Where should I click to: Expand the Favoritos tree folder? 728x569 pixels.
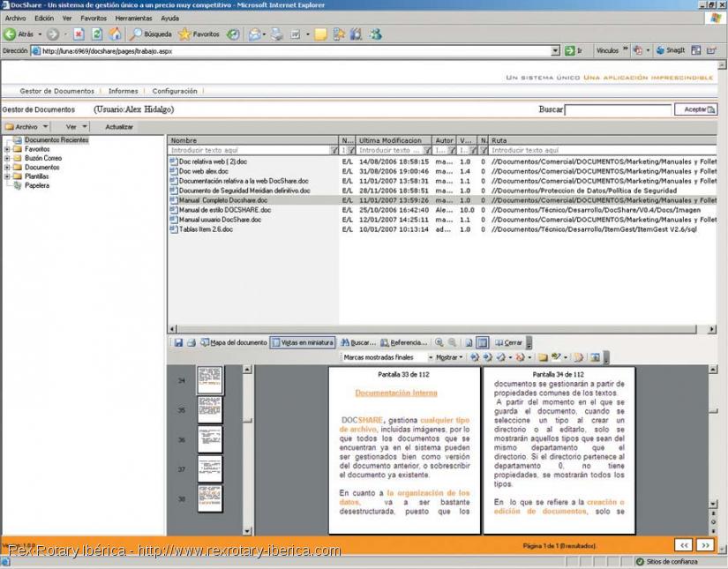point(7,149)
